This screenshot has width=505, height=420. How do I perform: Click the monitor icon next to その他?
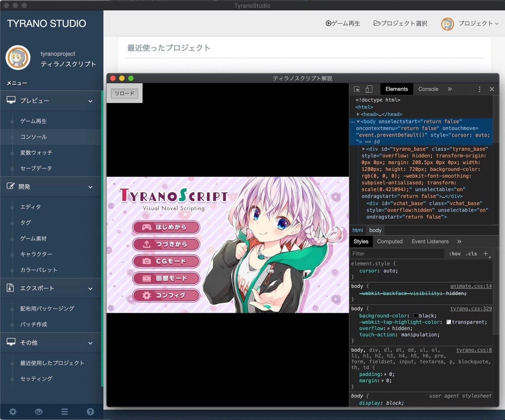tap(11, 342)
